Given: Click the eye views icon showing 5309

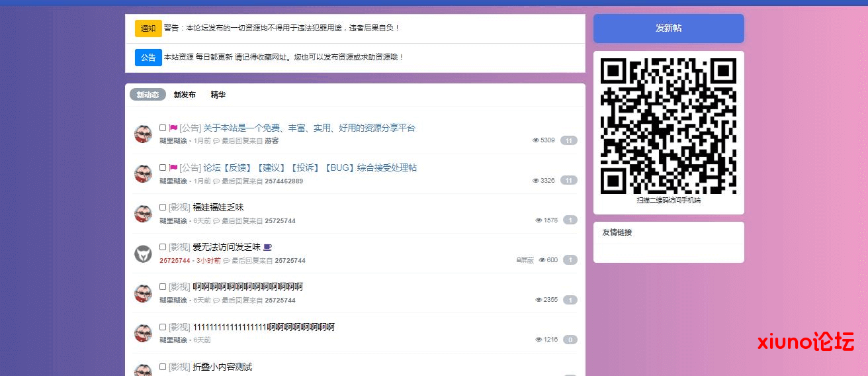Looking at the screenshot, I should pos(536,140).
